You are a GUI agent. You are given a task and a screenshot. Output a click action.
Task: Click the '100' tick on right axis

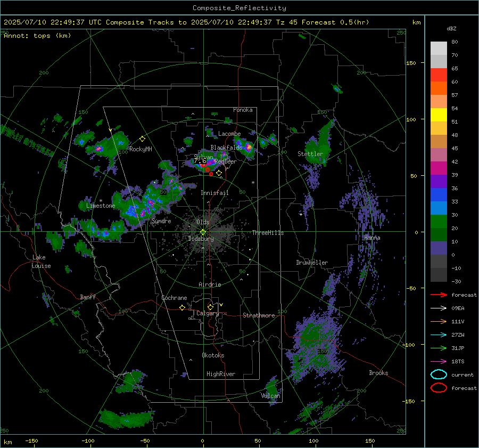point(411,119)
